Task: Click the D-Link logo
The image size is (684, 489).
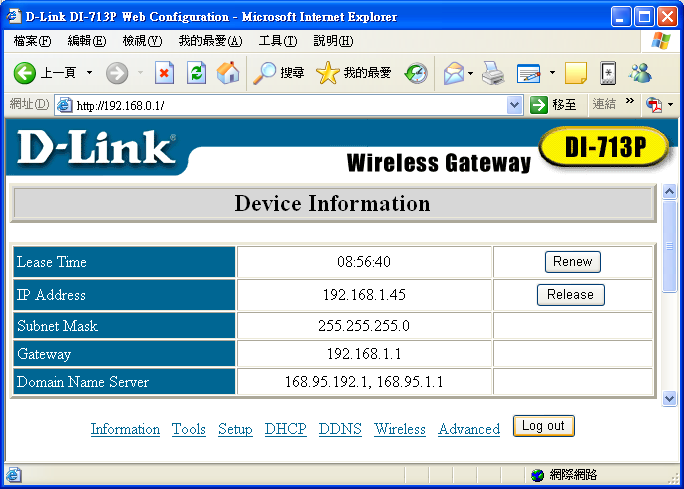Action: (x=97, y=147)
